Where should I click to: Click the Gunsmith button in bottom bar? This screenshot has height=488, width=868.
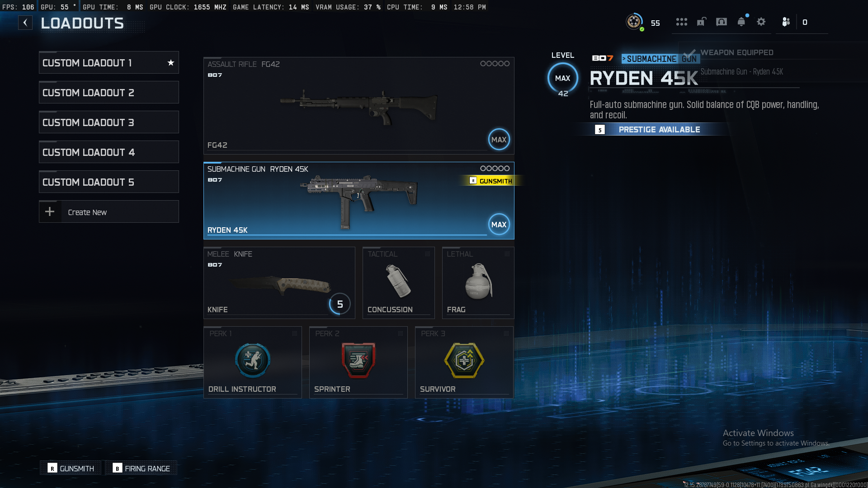pos(71,468)
